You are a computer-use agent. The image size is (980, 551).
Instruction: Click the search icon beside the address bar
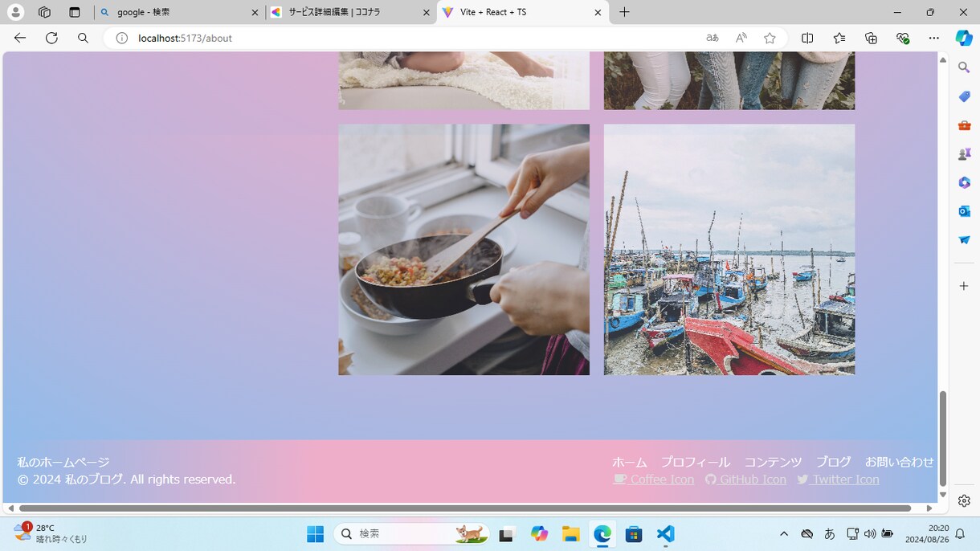(83, 38)
